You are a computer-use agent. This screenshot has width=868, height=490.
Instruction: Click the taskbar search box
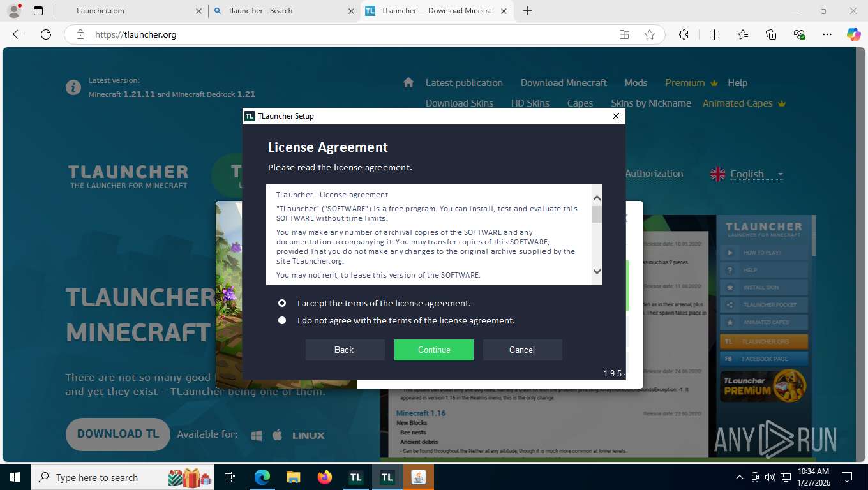[123, 477]
